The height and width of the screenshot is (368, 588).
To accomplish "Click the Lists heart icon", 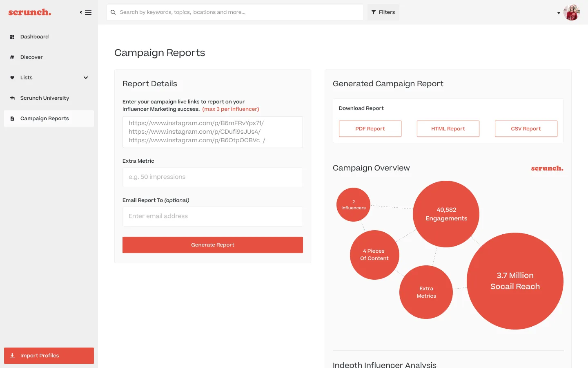I will [12, 78].
